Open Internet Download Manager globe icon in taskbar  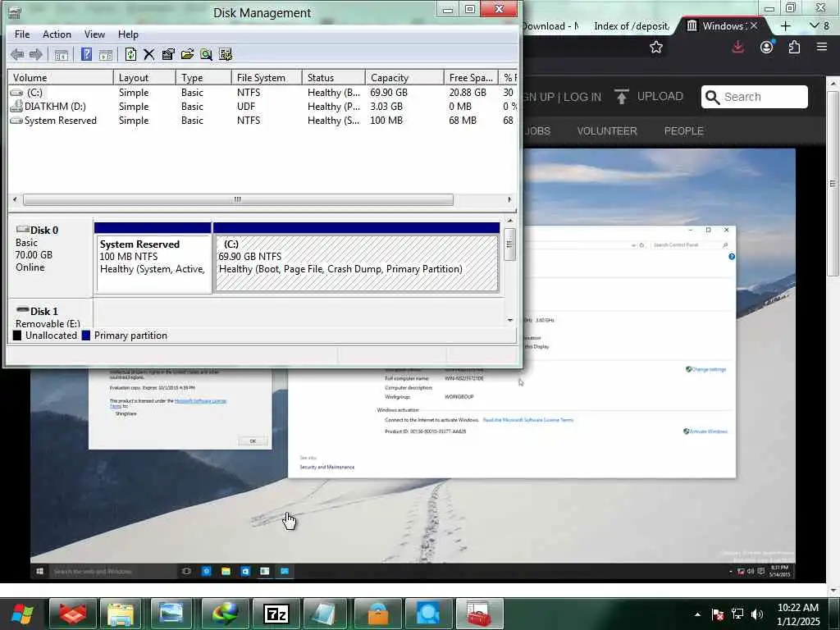coord(226,614)
